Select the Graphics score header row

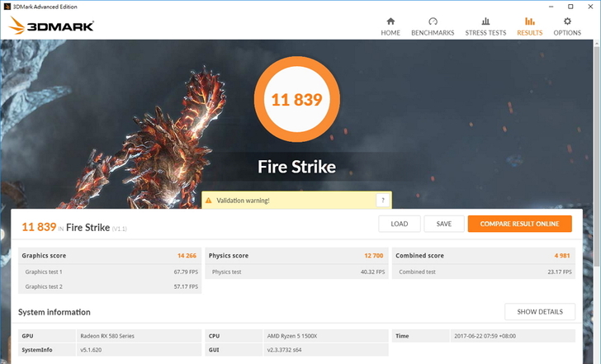pyautogui.click(x=110, y=256)
